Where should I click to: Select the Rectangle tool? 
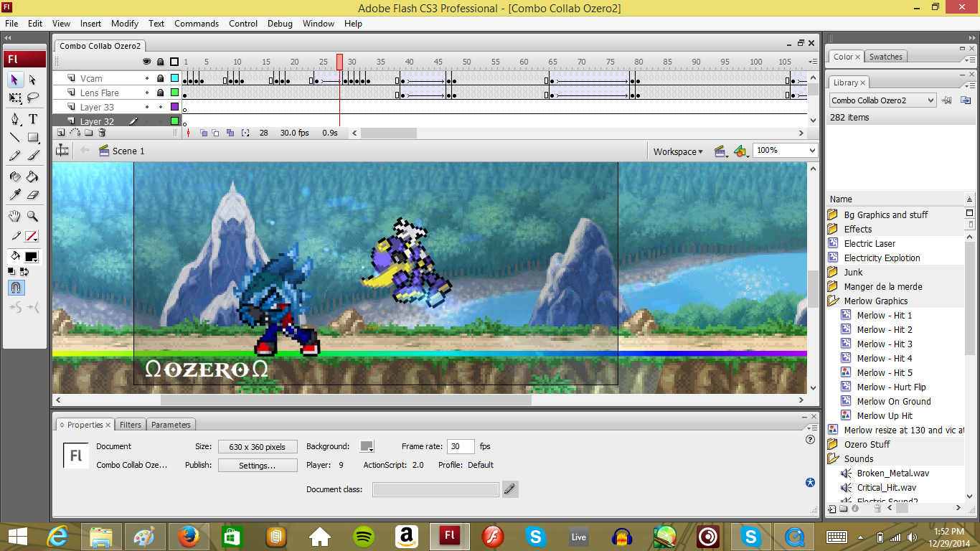[x=32, y=137]
